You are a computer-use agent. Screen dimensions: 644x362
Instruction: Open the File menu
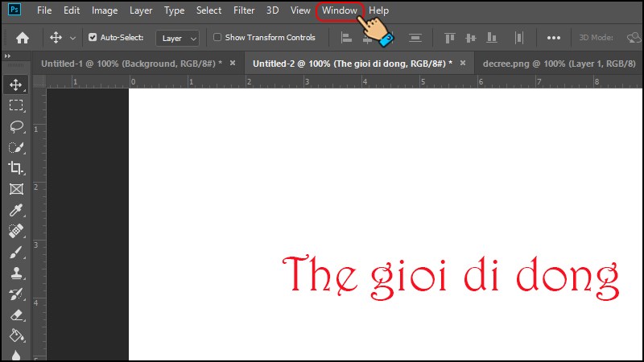(x=44, y=10)
